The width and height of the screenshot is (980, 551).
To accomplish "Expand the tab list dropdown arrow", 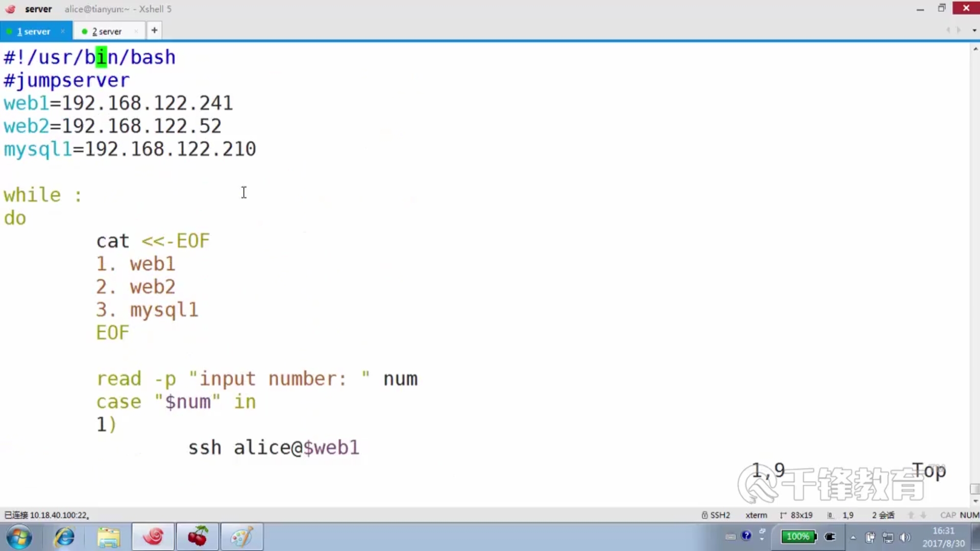I will click(x=974, y=31).
